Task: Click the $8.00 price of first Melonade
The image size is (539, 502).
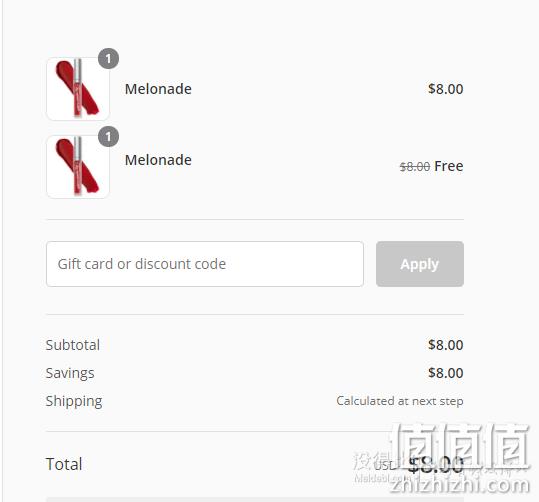Action: coord(446,89)
